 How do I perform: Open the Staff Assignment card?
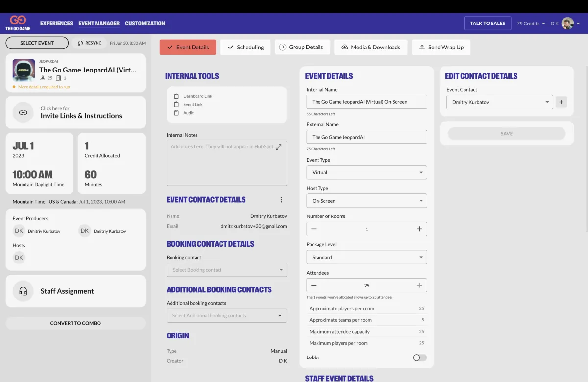[x=75, y=291]
